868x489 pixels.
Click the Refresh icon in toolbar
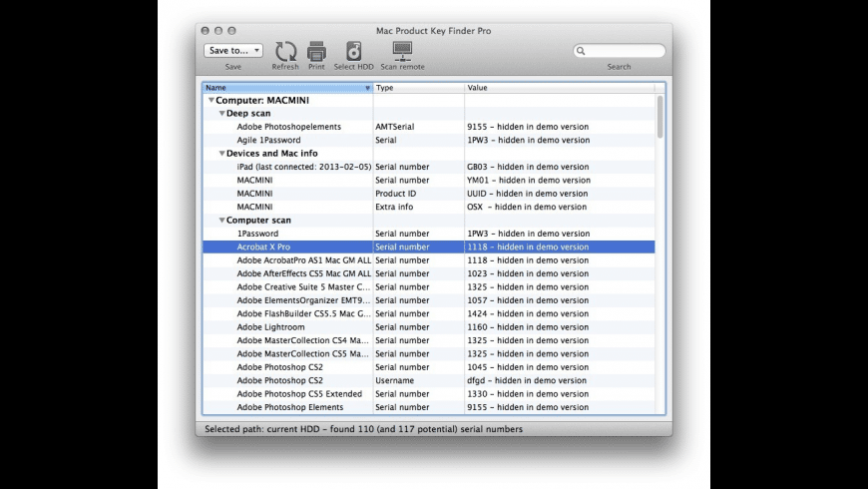tap(285, 51)
